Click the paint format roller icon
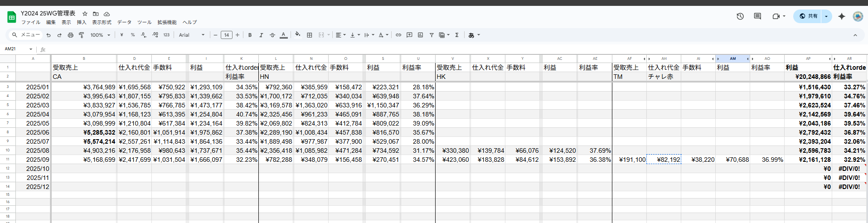This screenshot has height=223, width=868. (82, 35)
